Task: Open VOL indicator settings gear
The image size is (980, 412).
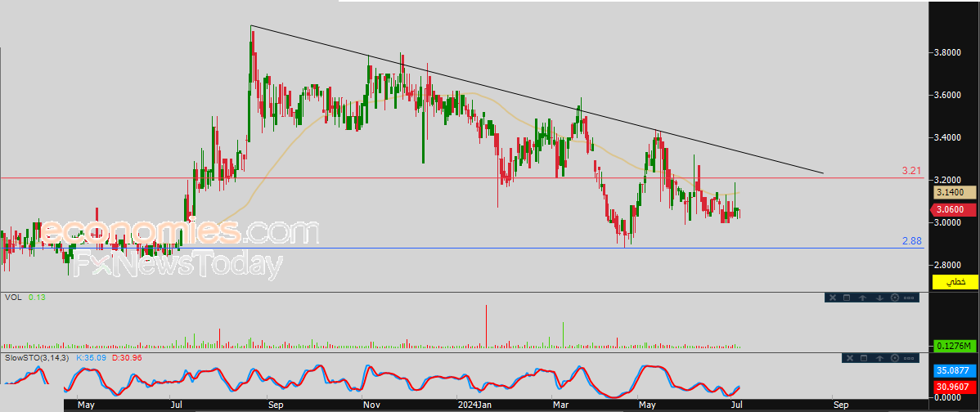Action: (x=894, y=298)
